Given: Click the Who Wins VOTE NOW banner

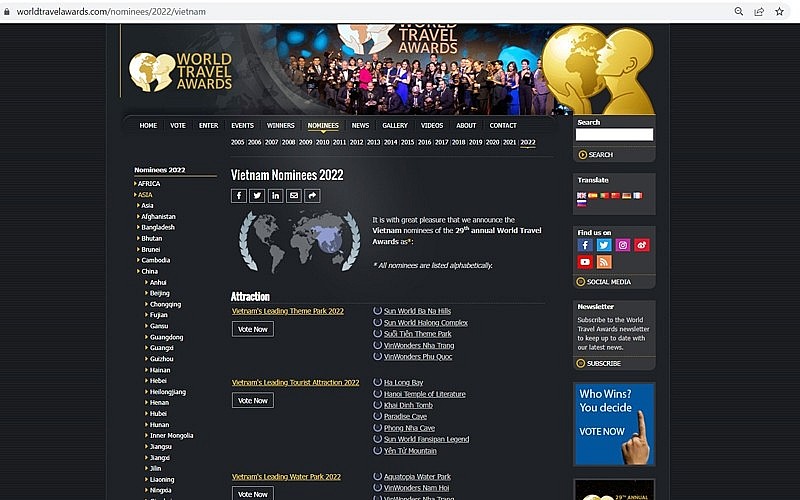Looking at the screenshot, I should tap(614, 424).
